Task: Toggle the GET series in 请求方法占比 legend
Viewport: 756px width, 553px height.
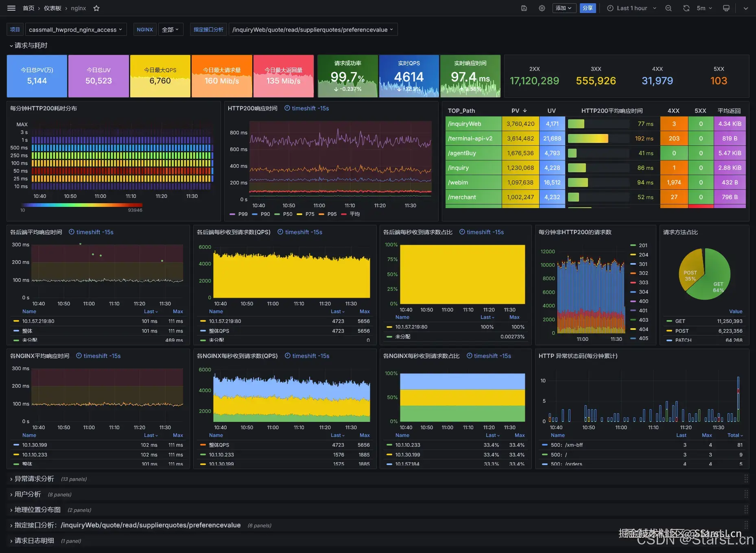Action: tap(680, 321)
